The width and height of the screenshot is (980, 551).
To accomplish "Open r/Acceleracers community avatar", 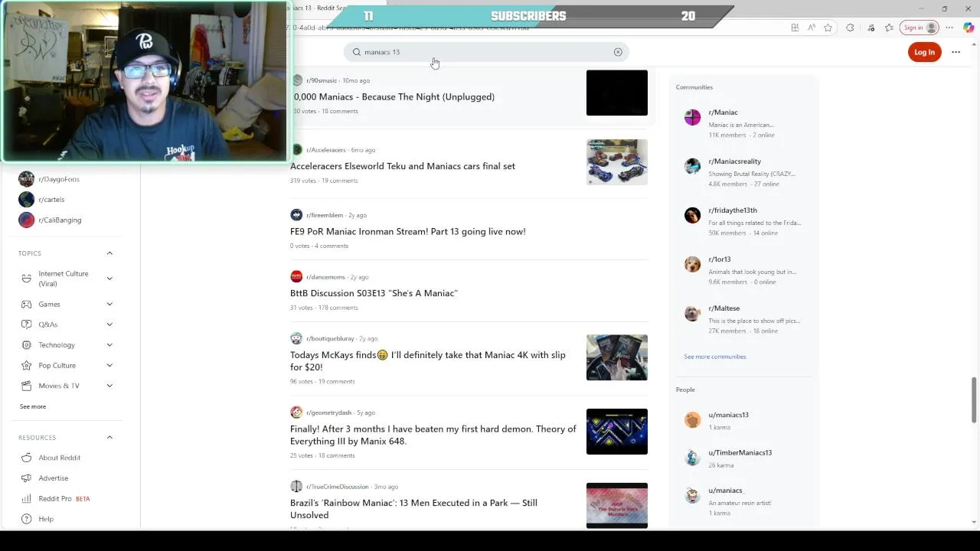I will tap(296, 150).
